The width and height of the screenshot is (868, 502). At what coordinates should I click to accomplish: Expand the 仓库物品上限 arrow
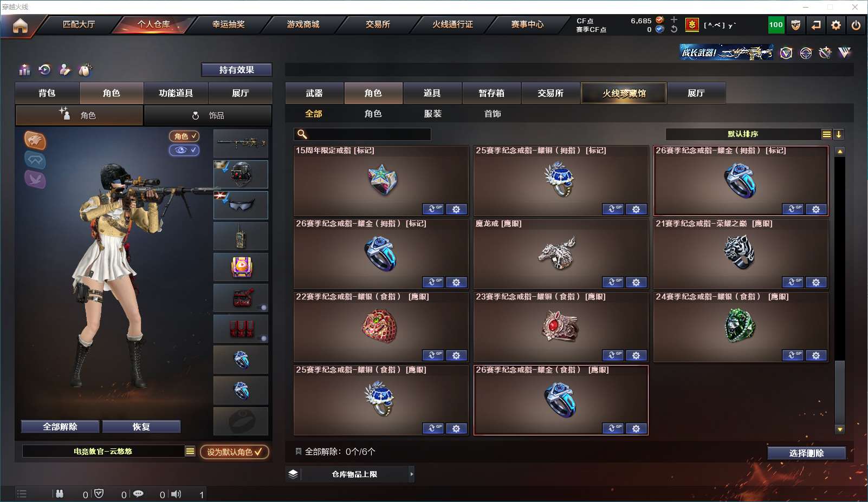(412, 474)
